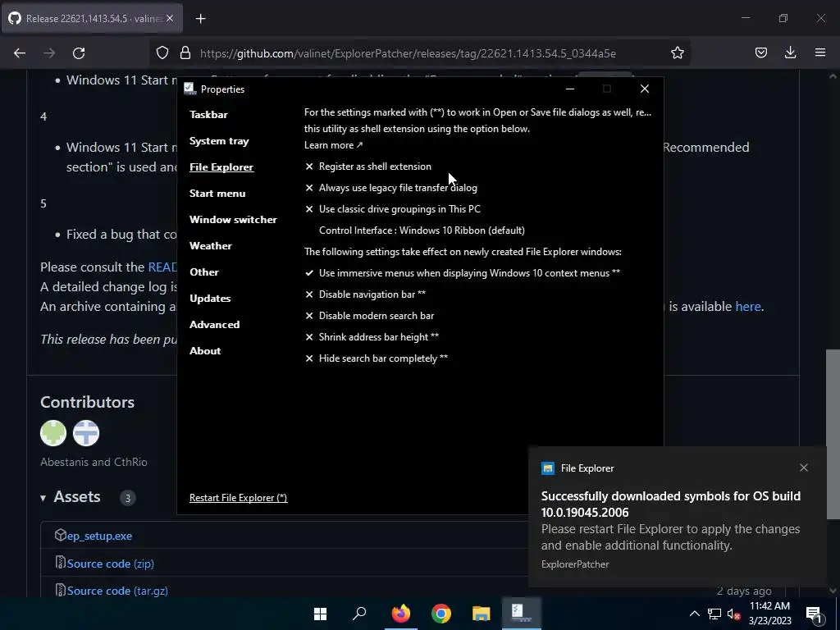Viewport: 840px width, 630px height.
Task: Open Learn more link in Properties
Action: pos(333,145)
